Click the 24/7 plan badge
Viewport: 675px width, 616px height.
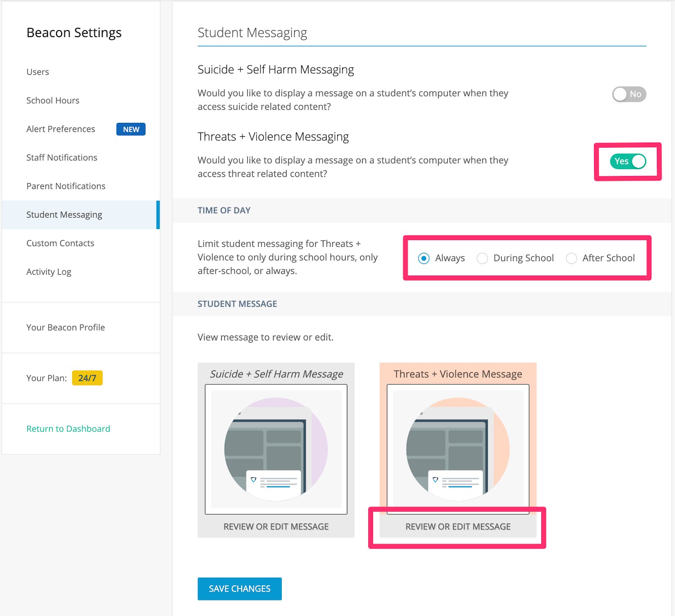87,378
